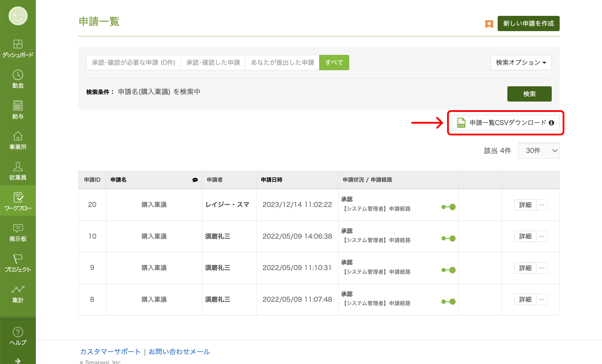
Task: Click the route status icon for ID 20
Action: (x=449, y=207)
